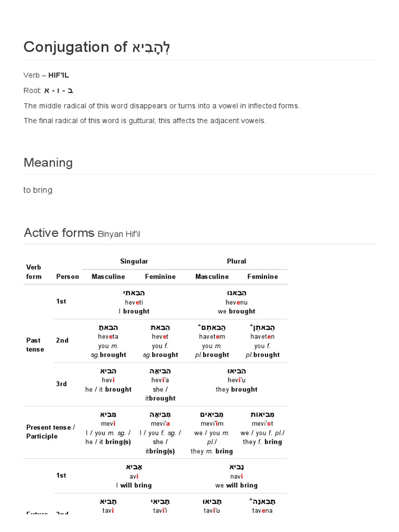Image resolution: width=399 pixels, height=532 pixels.
Task: Click the 'hevi'u' they brought cell
Action: coord(236,380)
